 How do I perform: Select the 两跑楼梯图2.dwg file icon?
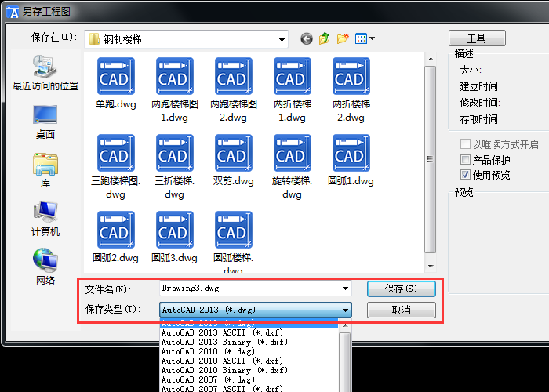pyautogui.click(x=234, y=76)
